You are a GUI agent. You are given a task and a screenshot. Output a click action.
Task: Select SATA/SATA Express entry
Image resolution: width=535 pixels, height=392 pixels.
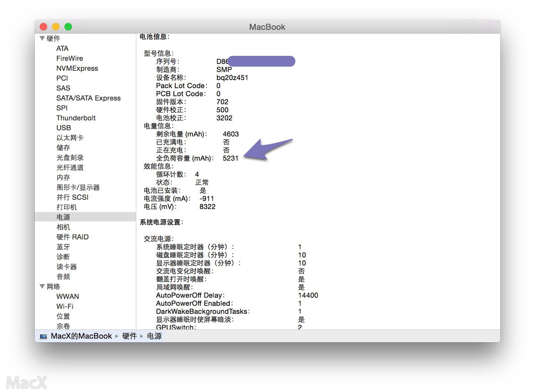pos(89,98)
